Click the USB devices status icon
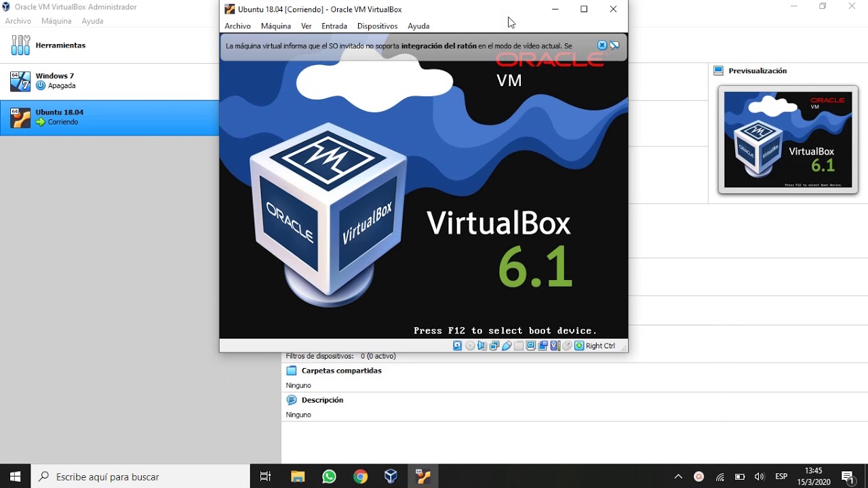868x488 pixels. click(x=507, y=346)
